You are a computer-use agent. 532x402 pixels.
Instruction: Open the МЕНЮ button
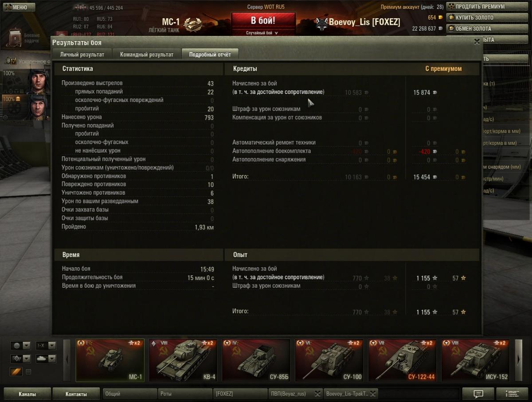pos(19,7)
